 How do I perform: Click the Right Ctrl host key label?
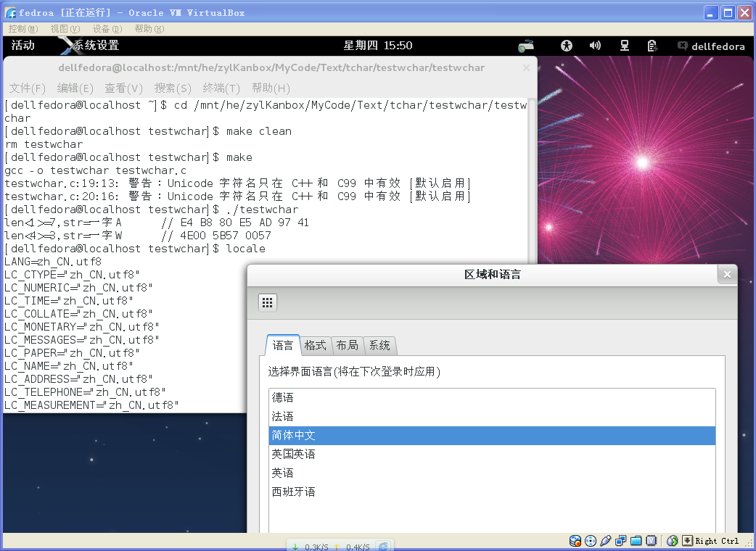click(717, 541)
